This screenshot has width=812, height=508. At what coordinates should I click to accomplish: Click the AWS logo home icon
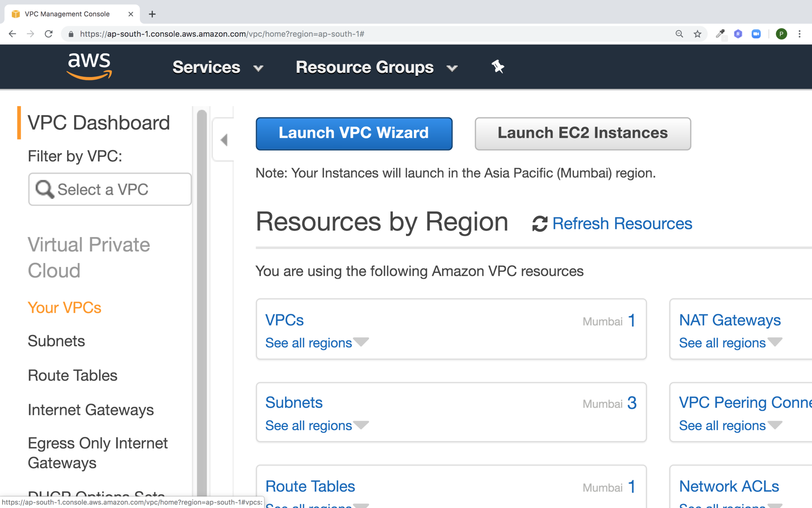pos(89,66)
